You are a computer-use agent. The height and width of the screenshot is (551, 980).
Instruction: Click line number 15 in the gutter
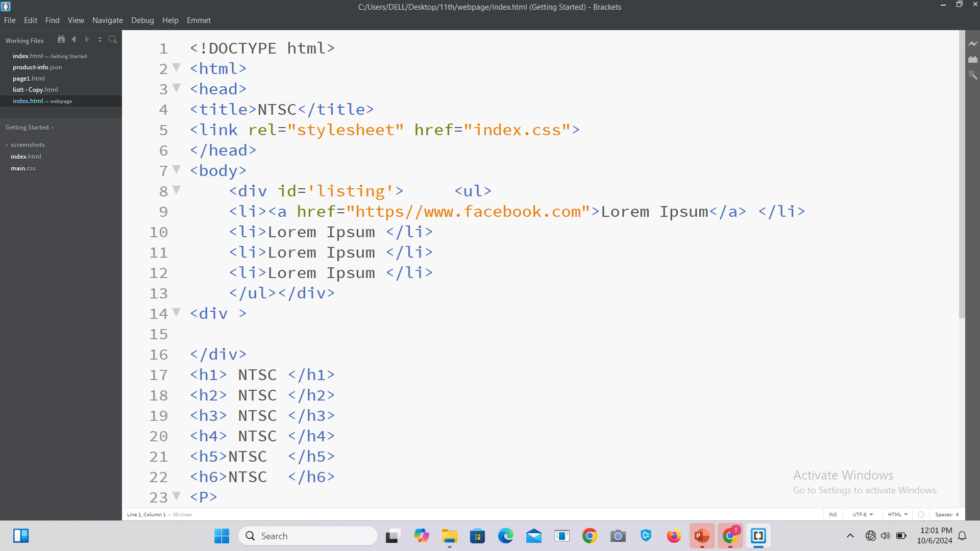(x=159, y=334)
